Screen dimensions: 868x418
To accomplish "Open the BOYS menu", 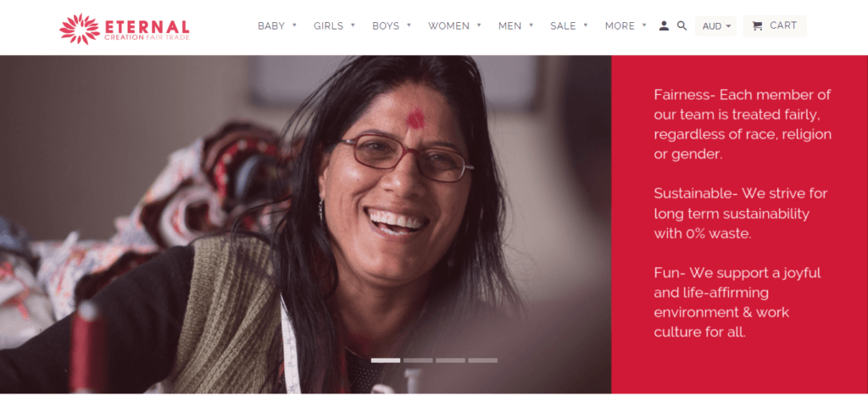I will pyautogui.click(x=392, y=25).
